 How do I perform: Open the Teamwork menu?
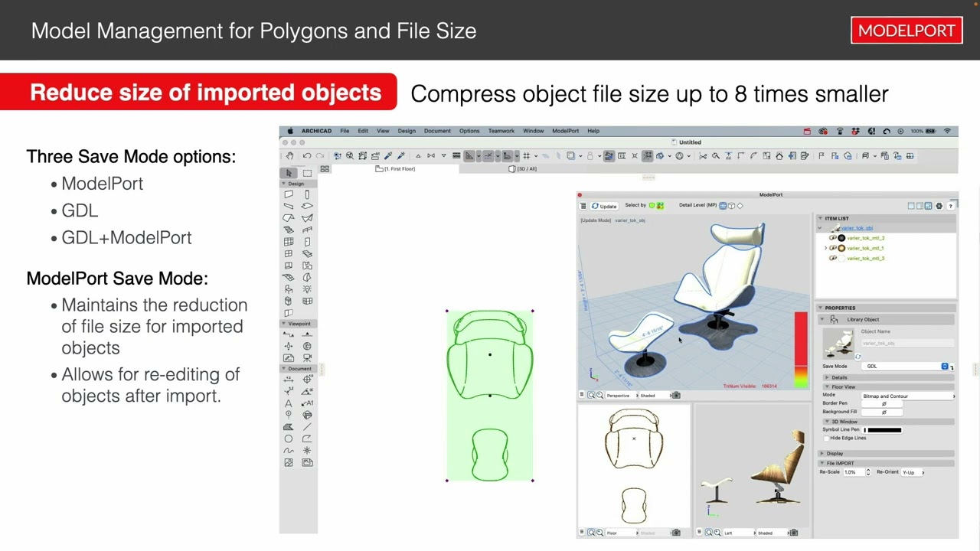click(x=501, y=131)
